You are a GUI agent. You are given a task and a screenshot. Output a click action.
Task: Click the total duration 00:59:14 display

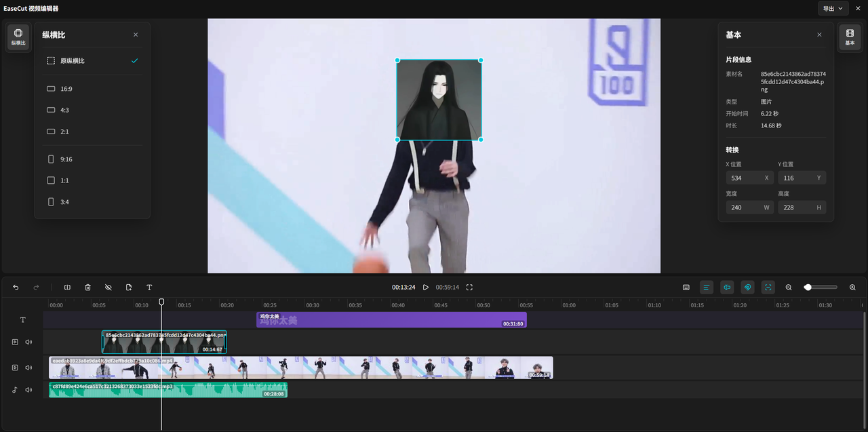[x=448, y=288]
